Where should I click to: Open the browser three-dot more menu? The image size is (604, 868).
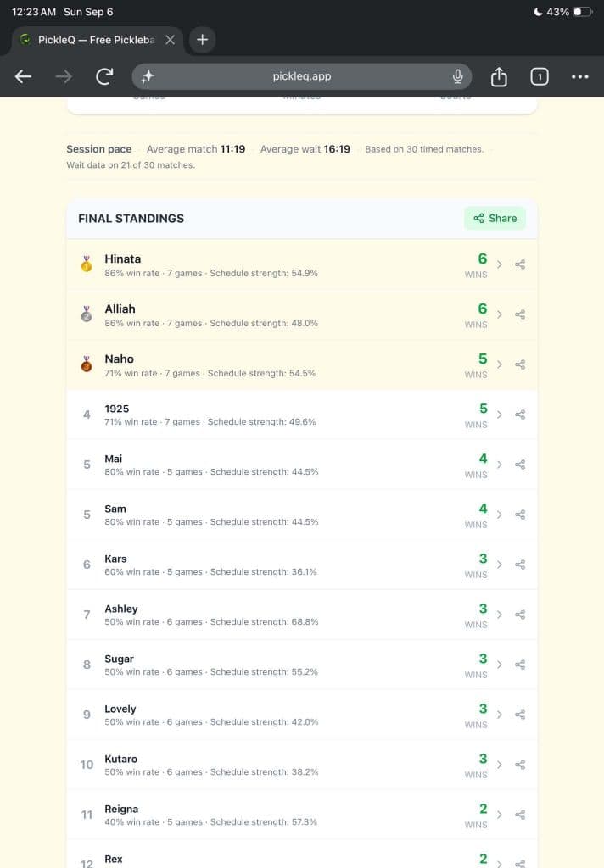(579, 76)
